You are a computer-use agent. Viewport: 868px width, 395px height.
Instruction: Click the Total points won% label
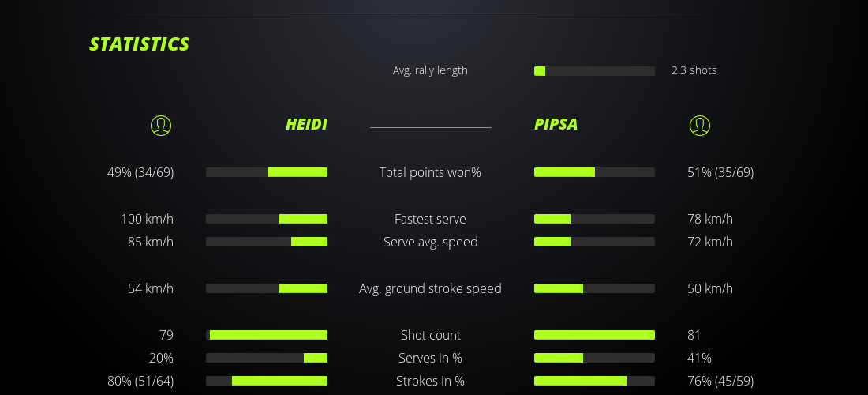click(430, 172)
